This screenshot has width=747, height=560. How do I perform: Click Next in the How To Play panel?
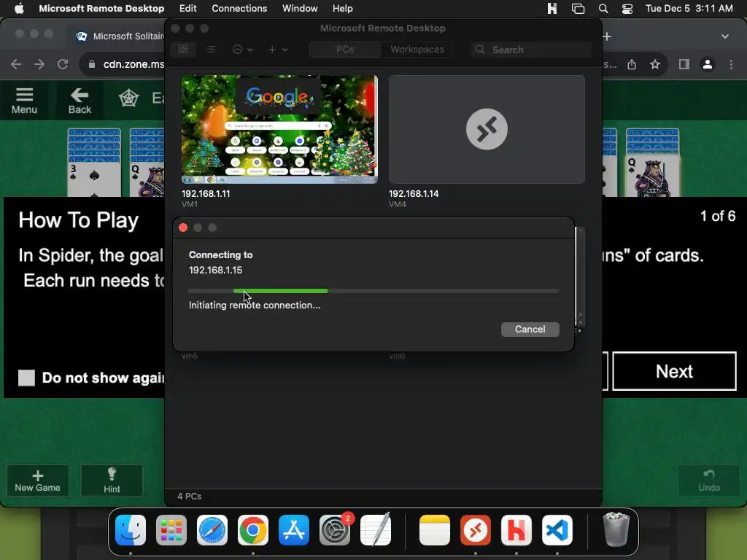(674, 371)
